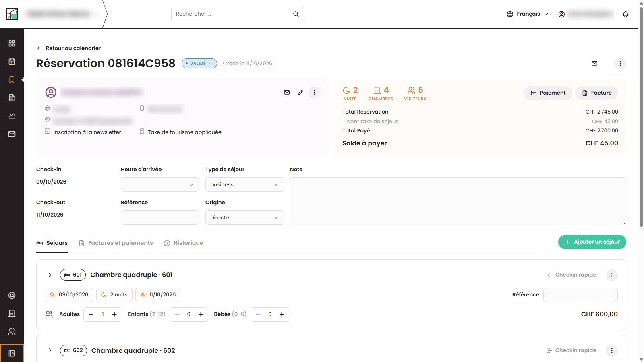
Task: Switch to Factures et paiements tab
Action: click(x=116, y=243)
